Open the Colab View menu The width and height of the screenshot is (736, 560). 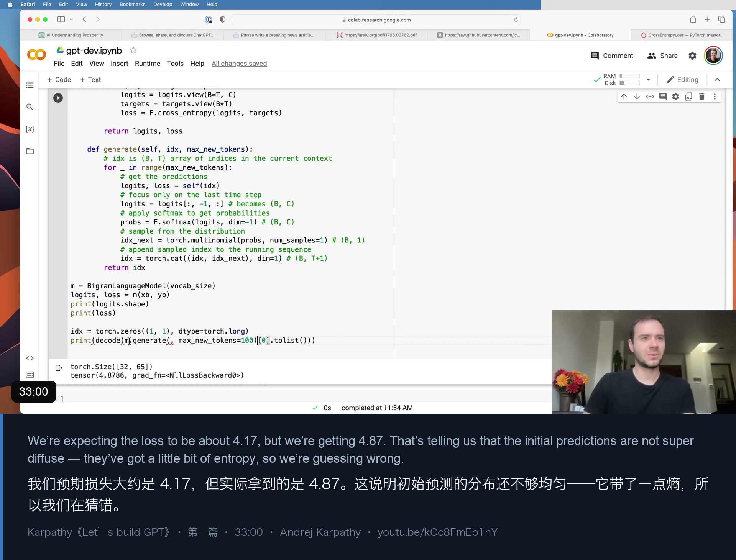click(x=97, y=64)
